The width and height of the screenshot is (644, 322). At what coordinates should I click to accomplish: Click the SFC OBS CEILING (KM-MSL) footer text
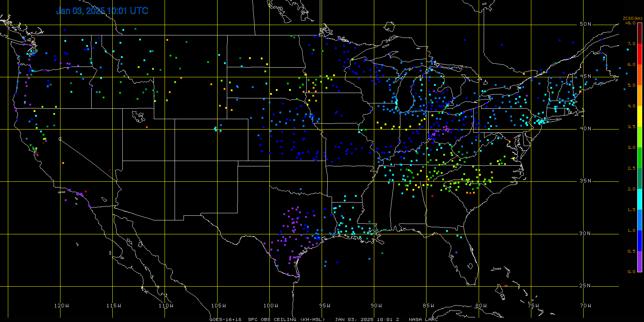coord(287,319)
